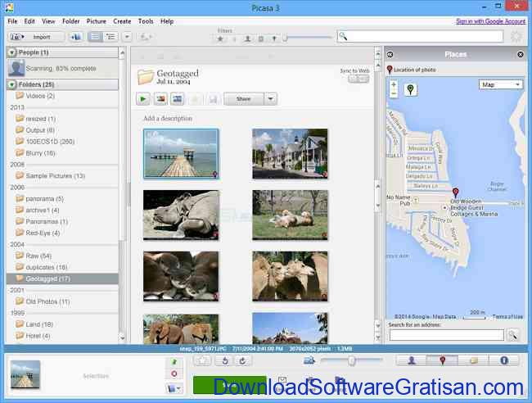532x403 pixels.
Task: Collapse the People section
Action: (12, 52)
